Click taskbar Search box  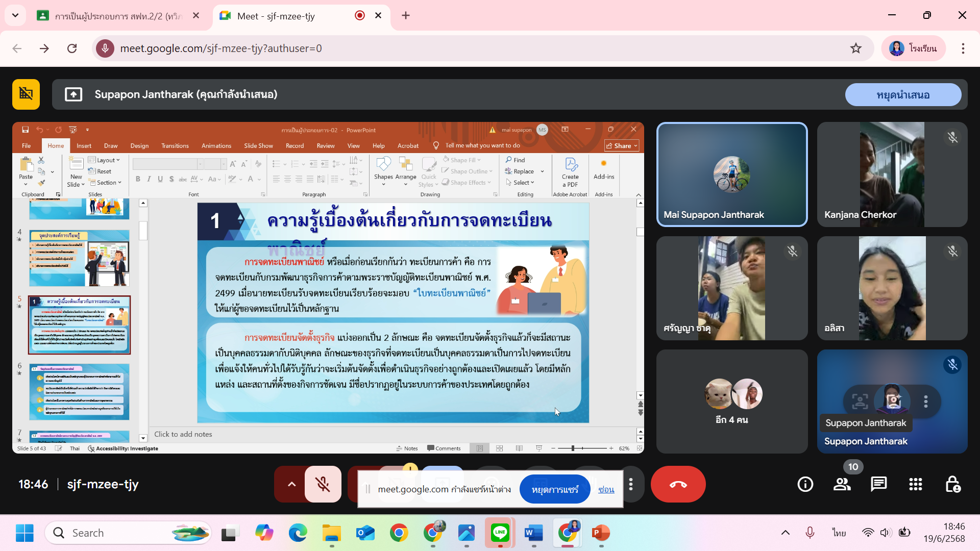(x=128, y=533)
